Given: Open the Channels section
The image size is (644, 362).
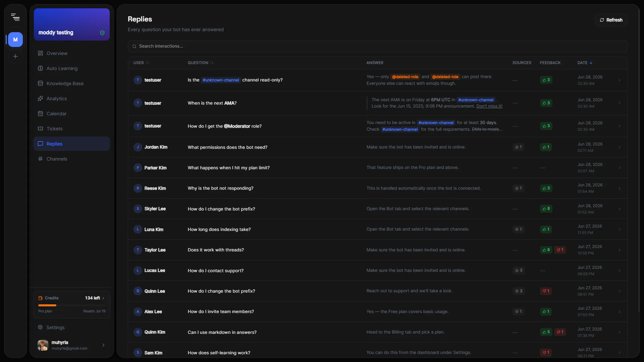Looking at the screenshot, I should click(72, 159).
